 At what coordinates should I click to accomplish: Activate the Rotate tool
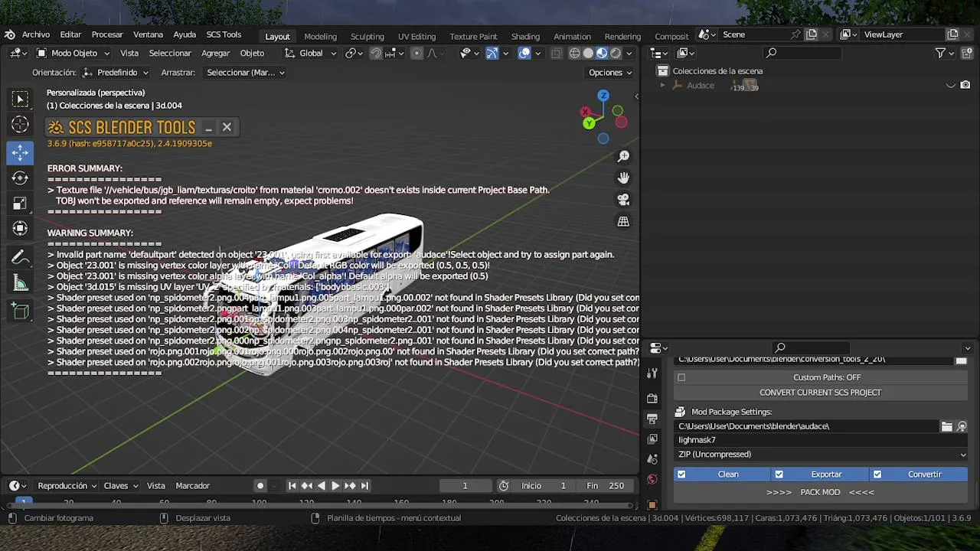tap(20, 178)
